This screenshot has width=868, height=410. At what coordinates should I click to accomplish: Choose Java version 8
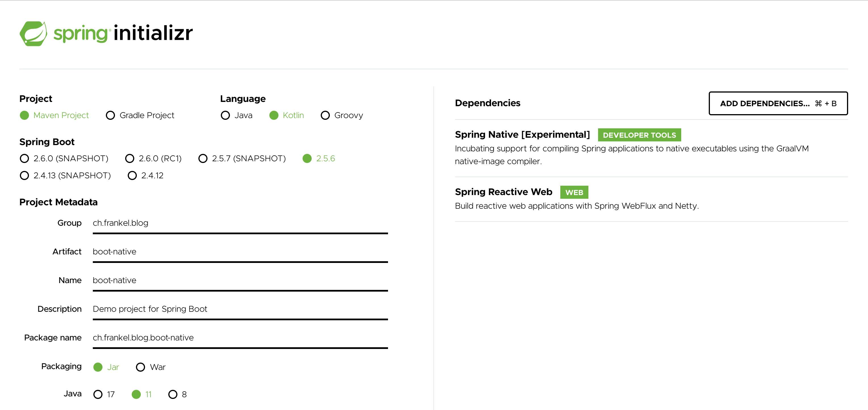pyautogui.click(x=173, y=394)
